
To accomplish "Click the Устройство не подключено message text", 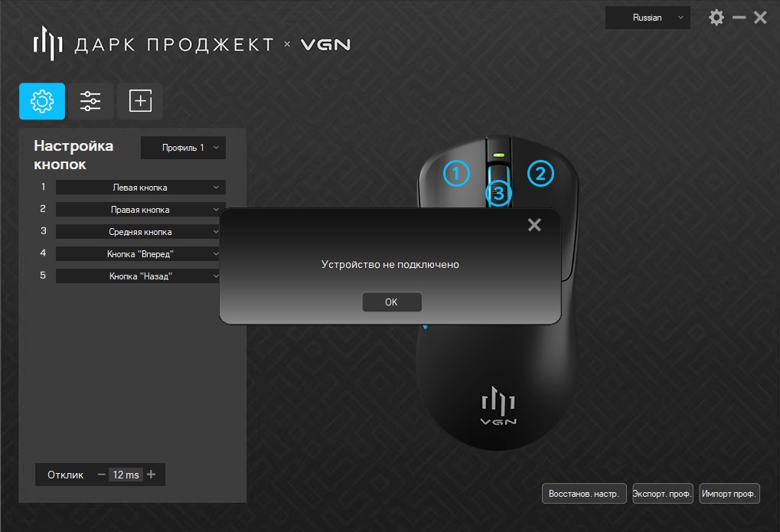I will pos(390,264).
